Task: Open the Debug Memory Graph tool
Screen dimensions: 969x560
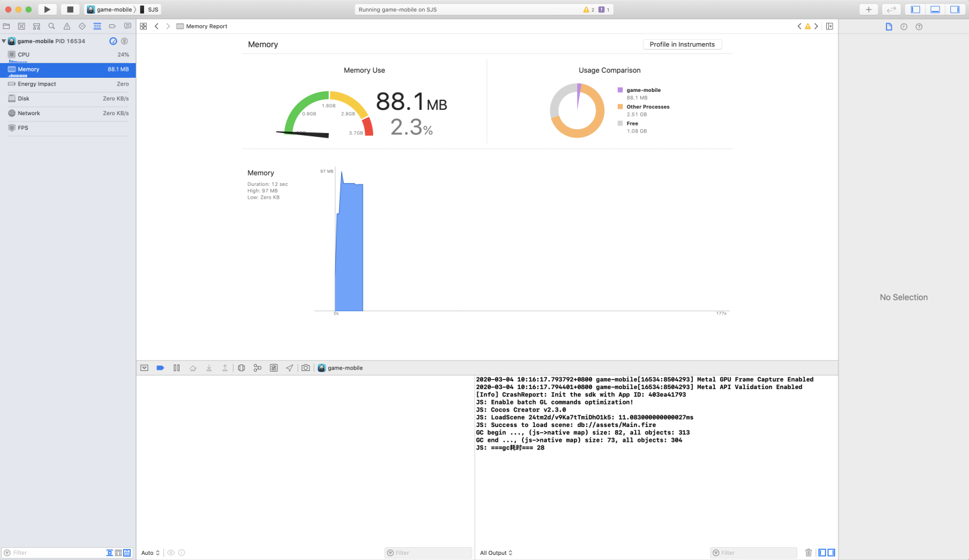Action: (x=257, y=368)
